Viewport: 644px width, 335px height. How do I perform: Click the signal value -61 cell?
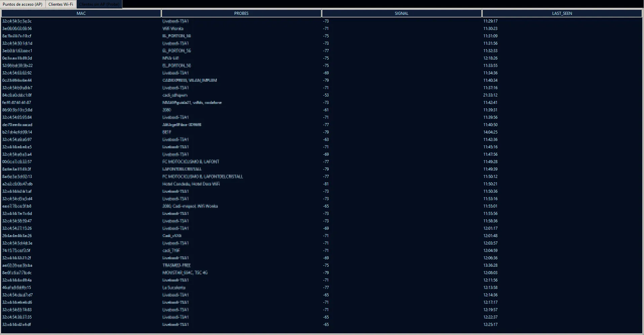coord(326,110)
